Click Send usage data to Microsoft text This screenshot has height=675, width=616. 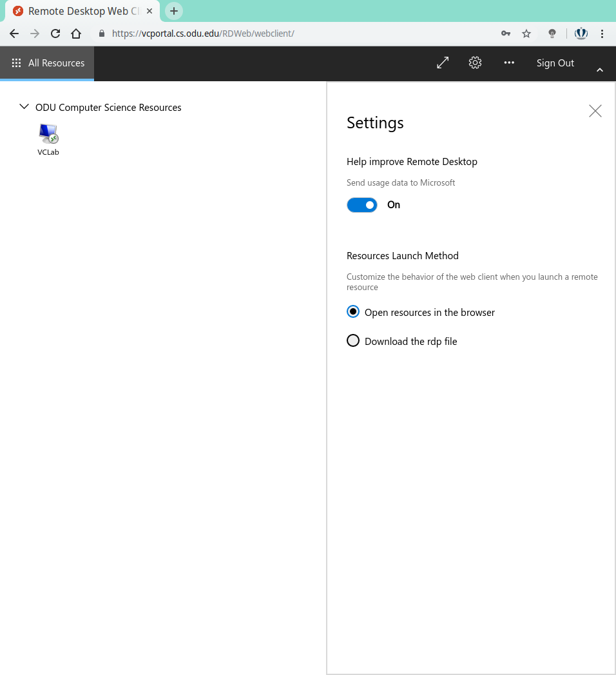point(401,183)
